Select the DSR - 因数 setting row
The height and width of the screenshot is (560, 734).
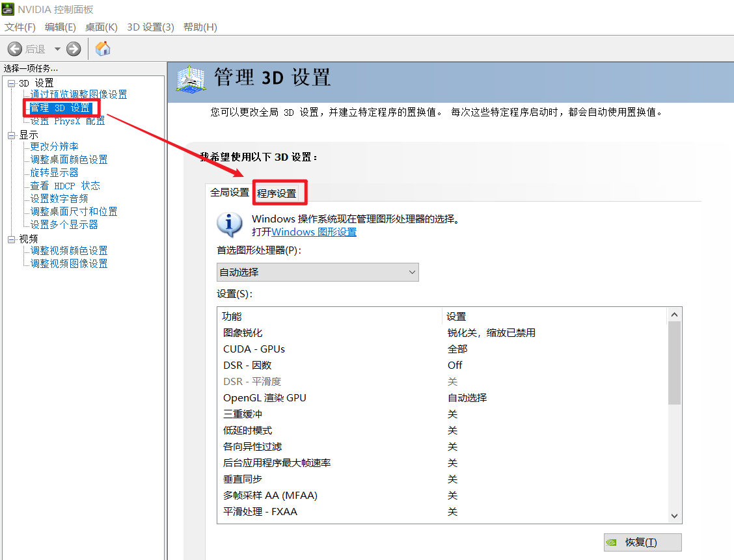(442, 366)
